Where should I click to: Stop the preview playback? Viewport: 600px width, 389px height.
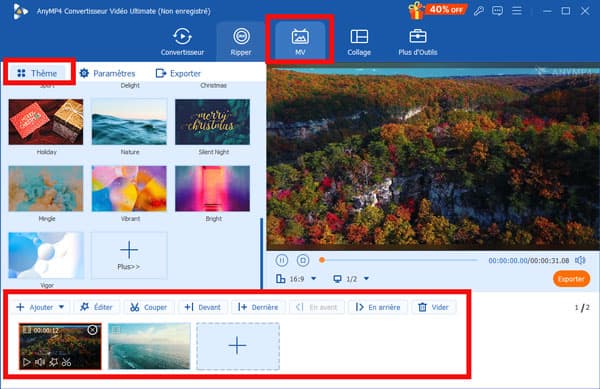[x=303, y=260]
